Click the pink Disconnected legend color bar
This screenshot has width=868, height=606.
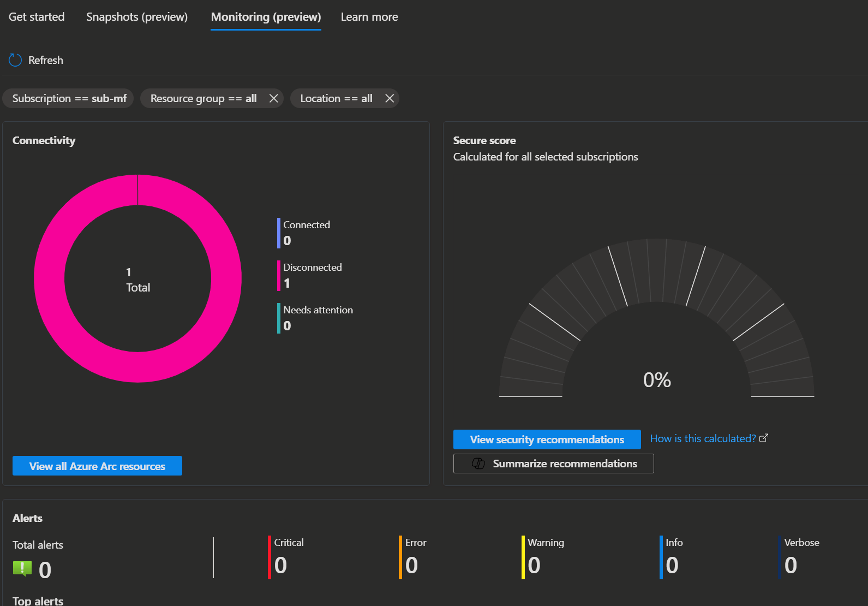pyautogui.click(x=279, y=276)
